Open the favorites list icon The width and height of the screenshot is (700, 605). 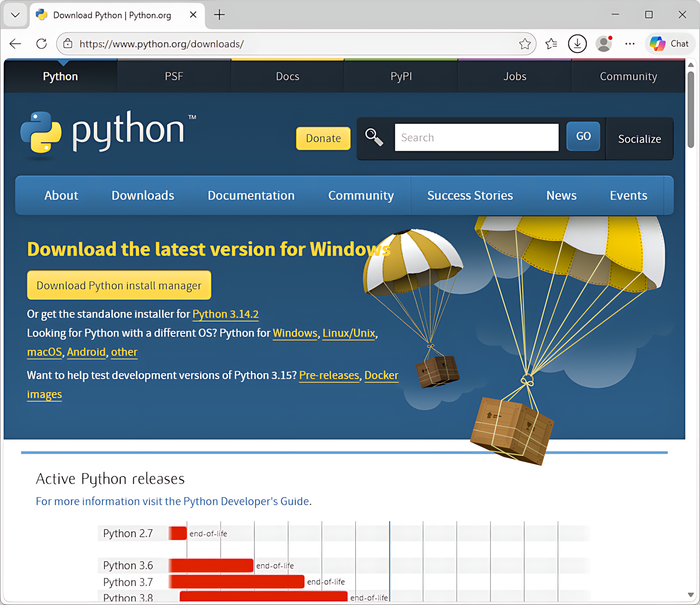[551, 44]
